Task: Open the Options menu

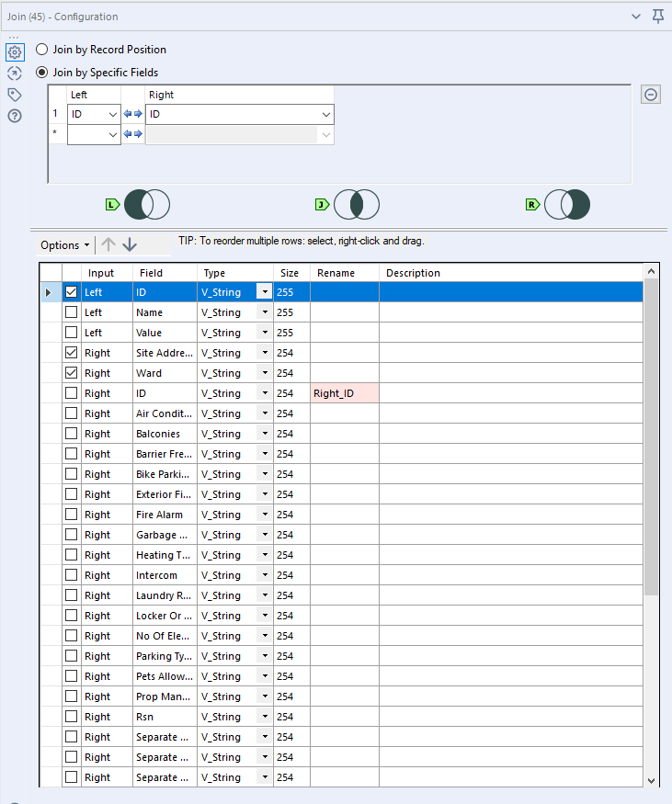Action: coord(64,245)
